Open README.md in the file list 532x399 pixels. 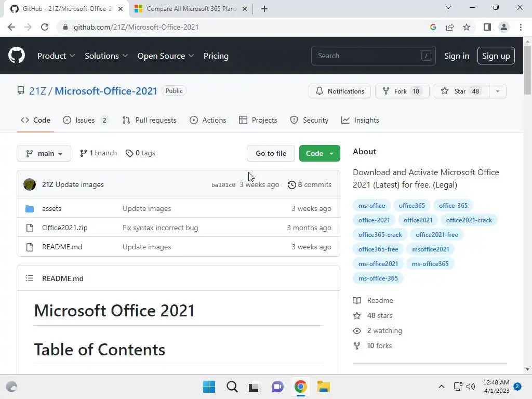tap(62, 247)
